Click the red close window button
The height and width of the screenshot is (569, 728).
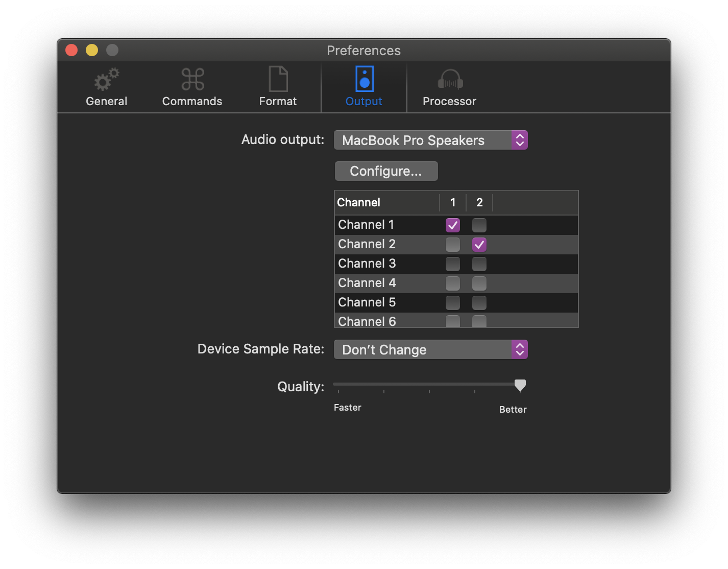pyautogui.click(x=71, y=50)
